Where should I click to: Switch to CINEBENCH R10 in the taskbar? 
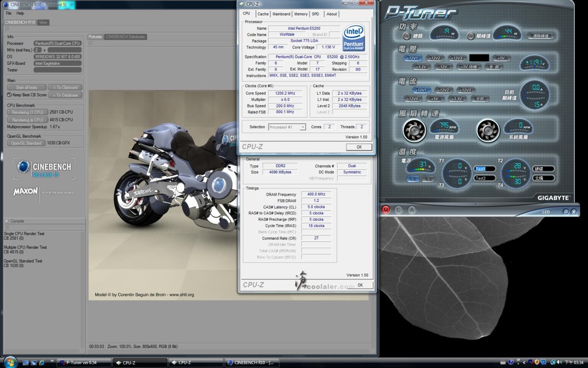tap(252, 363)
